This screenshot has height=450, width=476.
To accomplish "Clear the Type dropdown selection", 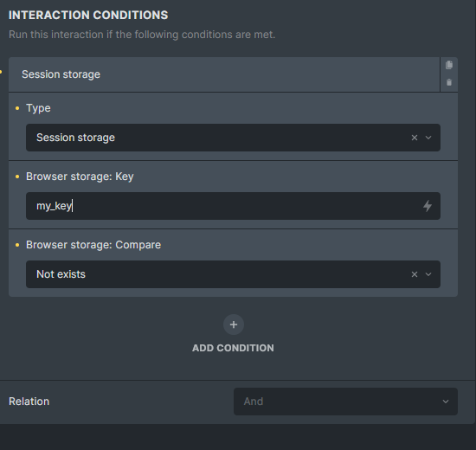I will 415,138.
